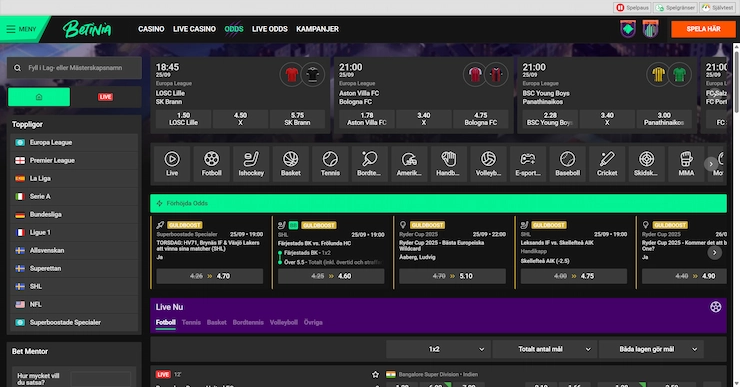The height and width of the screenshot is (387, 740).
Task: Select the Cricket sport icon
Action: 607,164
